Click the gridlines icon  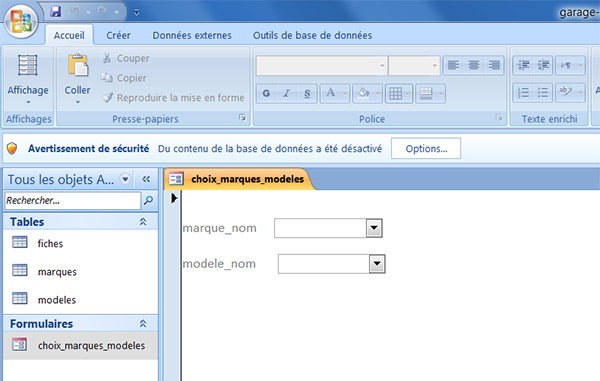tap(395, 93)
